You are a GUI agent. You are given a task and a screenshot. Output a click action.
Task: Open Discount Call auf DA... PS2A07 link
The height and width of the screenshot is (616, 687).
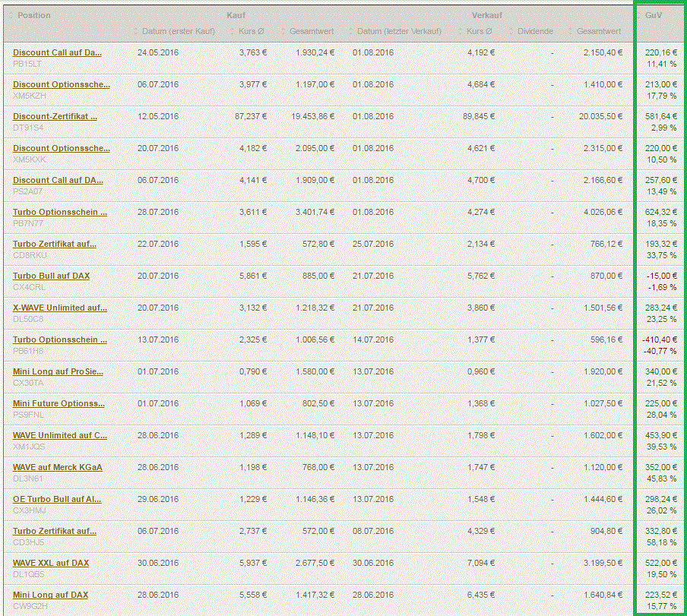58,180
